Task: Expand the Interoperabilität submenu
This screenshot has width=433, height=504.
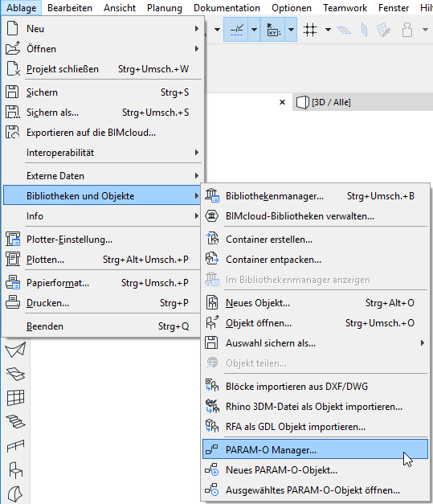Action: (x=103, y=153)
